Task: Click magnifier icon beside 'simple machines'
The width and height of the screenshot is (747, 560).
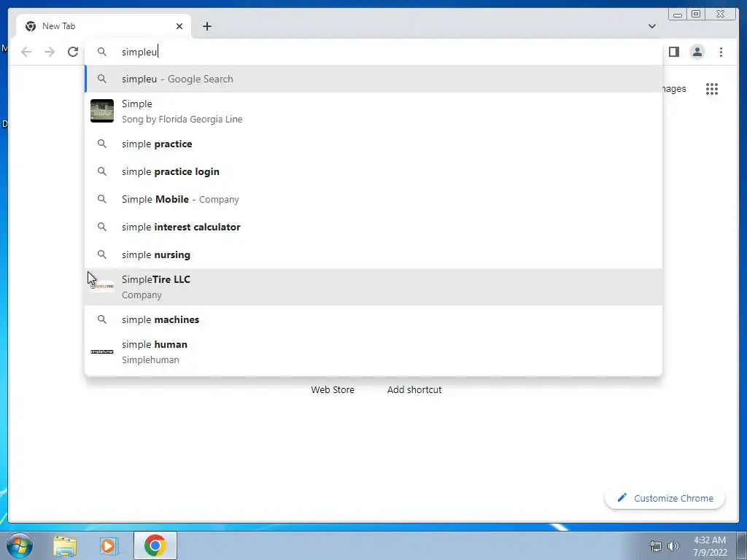Action: (x=102, y=319)
